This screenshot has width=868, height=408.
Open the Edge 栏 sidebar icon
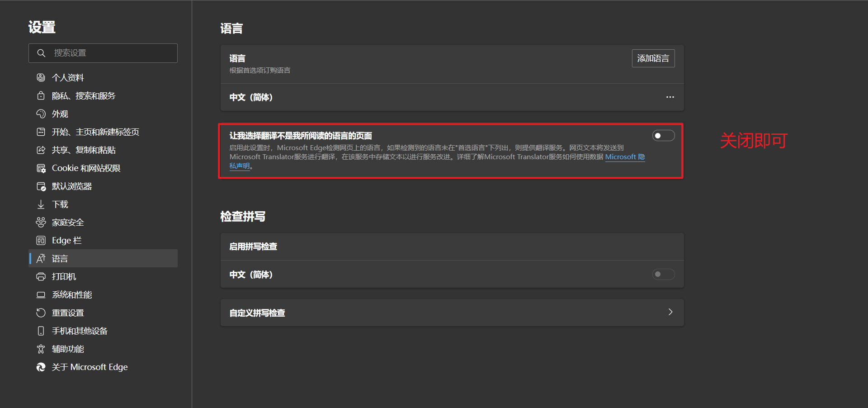[x=41, y=240]
